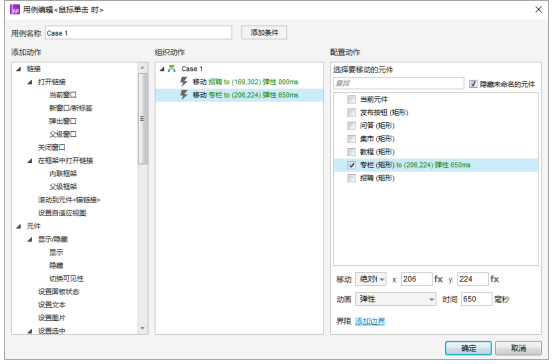The width and height of the screenshot is (553, 364).
Task: Click the 添加动作 list scrollbar thumb
Action: click(x=142, y=119)
